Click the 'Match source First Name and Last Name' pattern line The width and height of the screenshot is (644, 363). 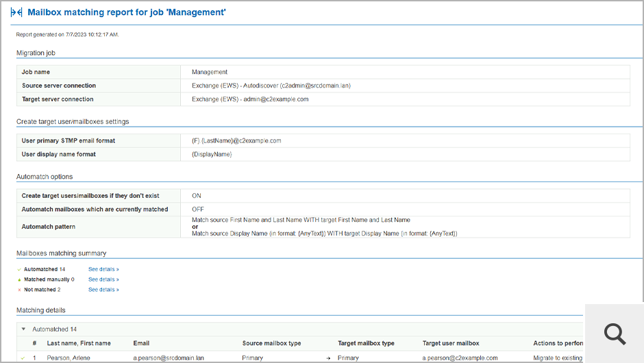301,220
